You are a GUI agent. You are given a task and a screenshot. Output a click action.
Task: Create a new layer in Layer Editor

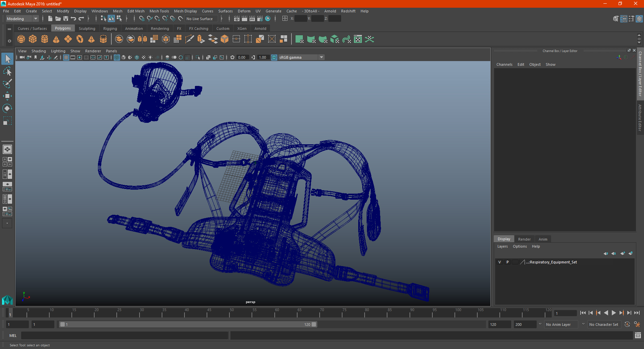pyautogui.click(x=623, y=253)
